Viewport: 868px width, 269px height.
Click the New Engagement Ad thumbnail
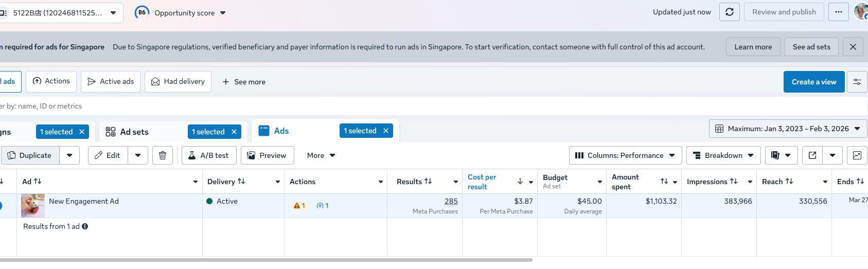coord(33,206)
